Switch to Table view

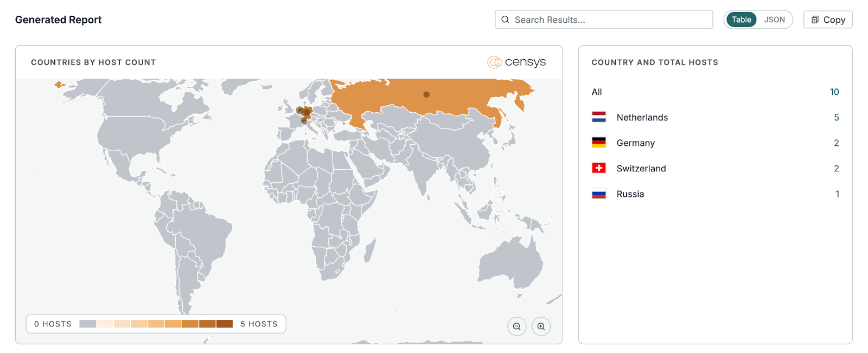point(741,20)
